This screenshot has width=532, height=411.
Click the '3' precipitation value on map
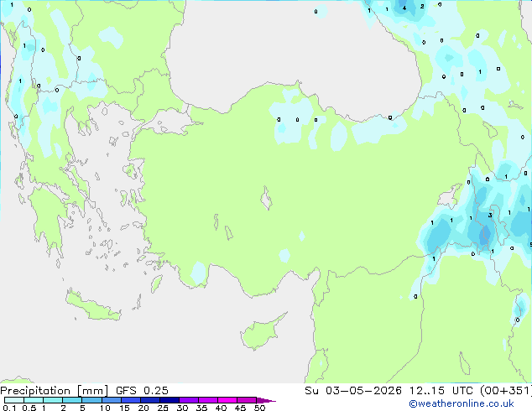click(490, 215)
